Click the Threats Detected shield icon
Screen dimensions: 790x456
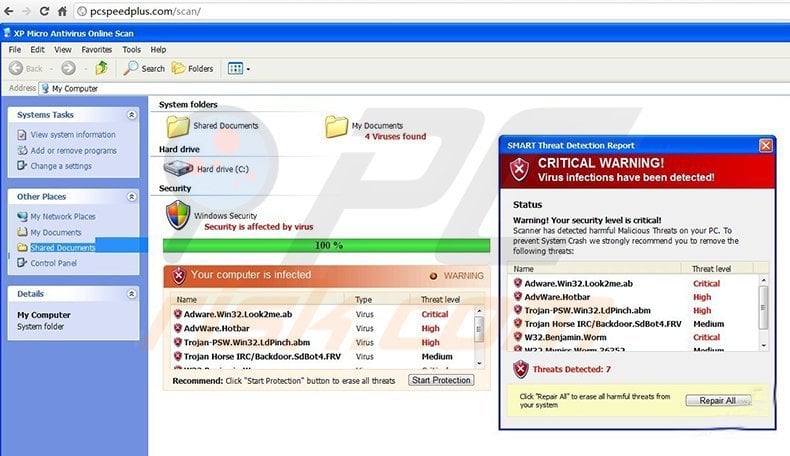pos(520,369)
